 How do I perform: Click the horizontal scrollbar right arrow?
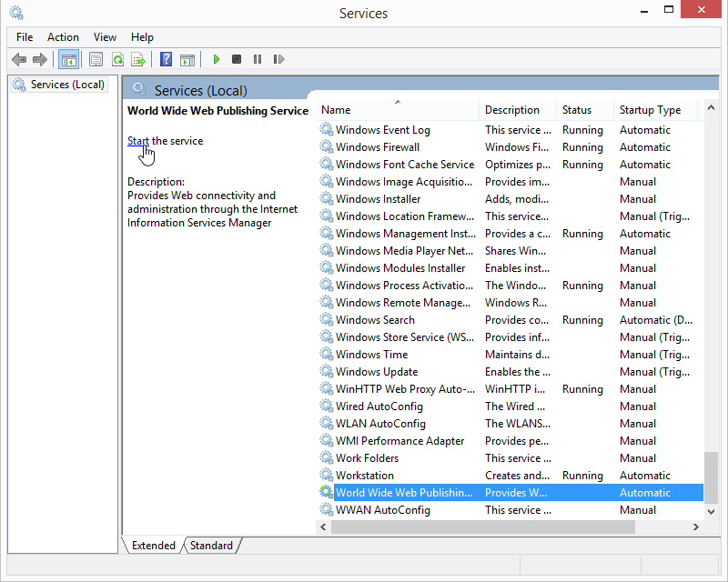(x=695, y=527)
